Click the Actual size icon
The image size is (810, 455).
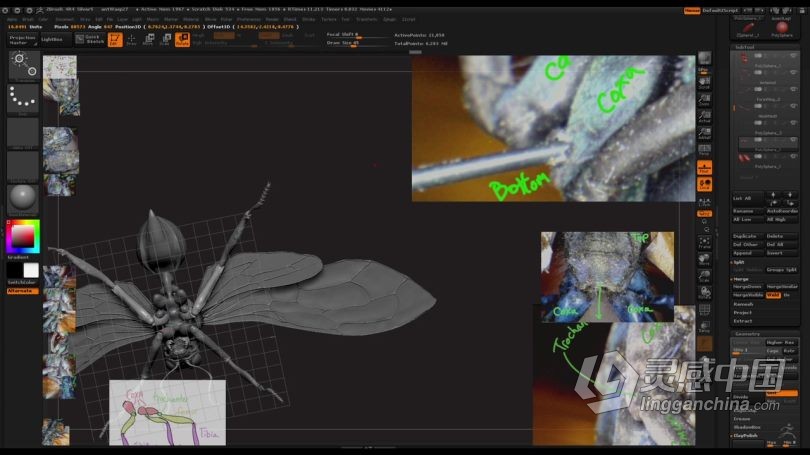[x=704, y=117]
